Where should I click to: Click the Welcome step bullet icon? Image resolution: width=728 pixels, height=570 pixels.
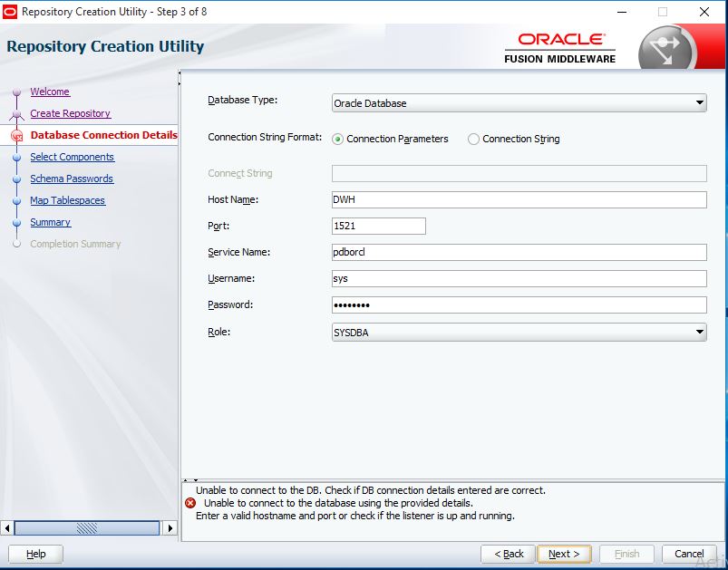[x=16, y=92]
